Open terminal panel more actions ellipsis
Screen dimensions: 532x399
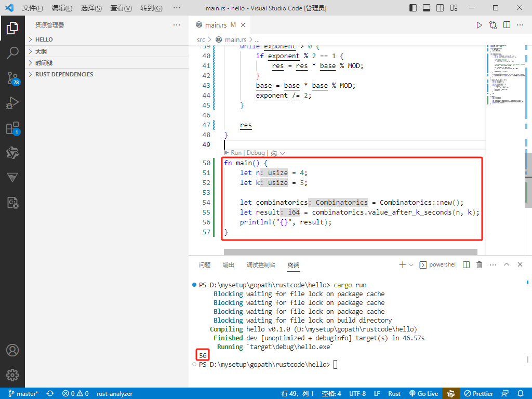(493, 264)
